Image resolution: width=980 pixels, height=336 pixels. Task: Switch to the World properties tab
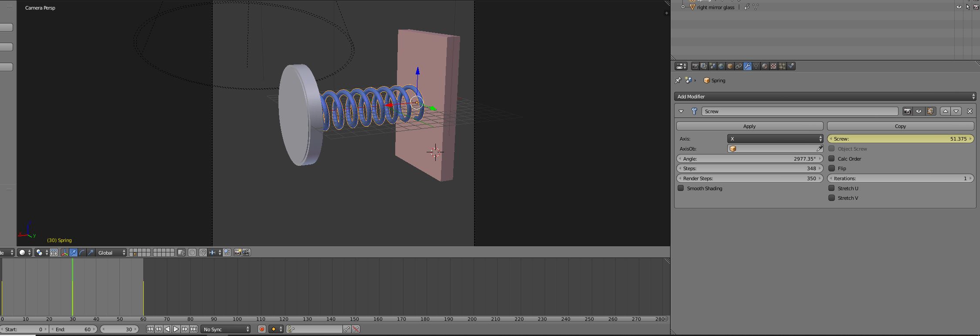(721, 66)
